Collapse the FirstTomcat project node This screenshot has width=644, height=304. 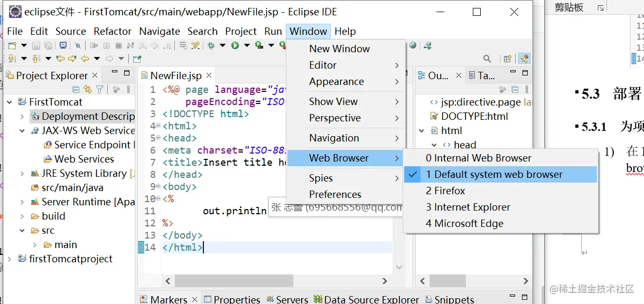(10, 102)
